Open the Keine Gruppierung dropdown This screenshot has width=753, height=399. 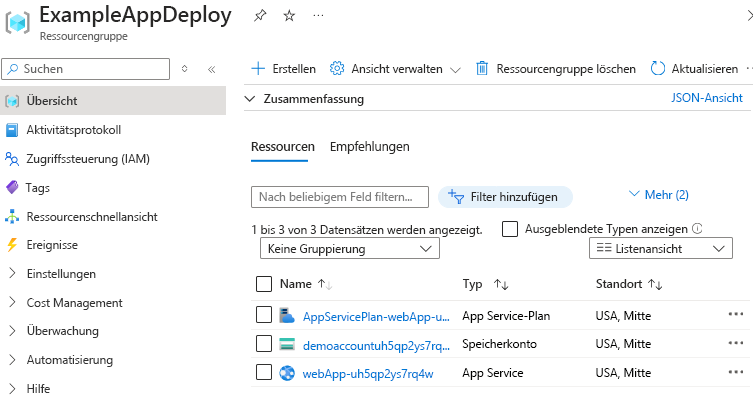350,249
